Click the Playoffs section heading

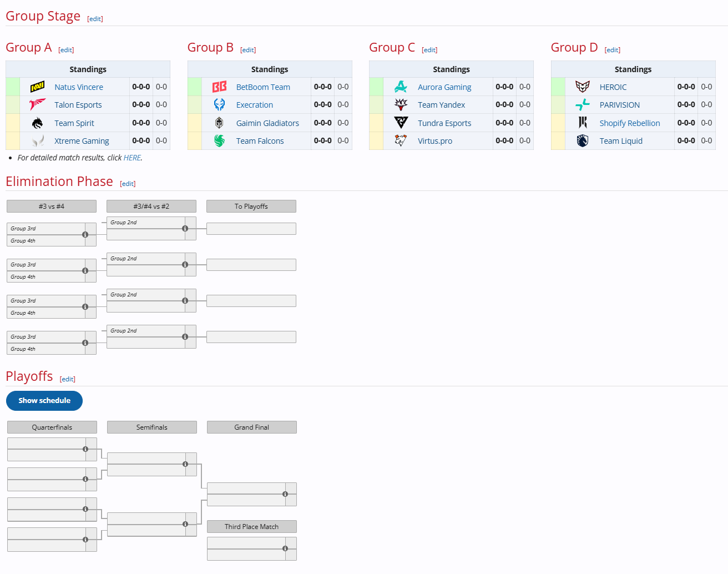click(x=29, y=376)
